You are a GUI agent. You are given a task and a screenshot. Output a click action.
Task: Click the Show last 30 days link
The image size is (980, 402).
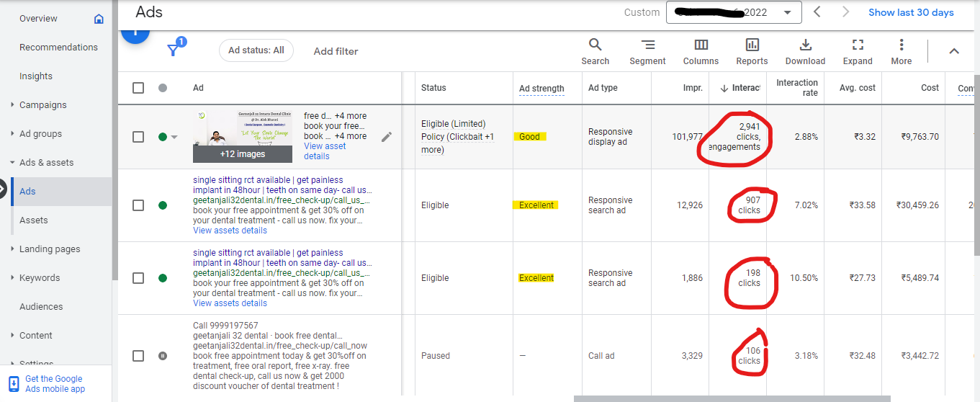point(910,12)
